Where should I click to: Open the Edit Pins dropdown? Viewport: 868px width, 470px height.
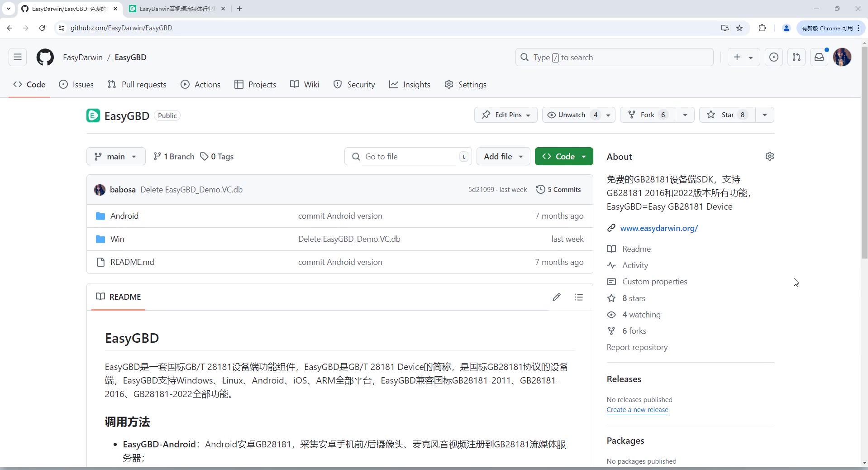coord(506,115)
